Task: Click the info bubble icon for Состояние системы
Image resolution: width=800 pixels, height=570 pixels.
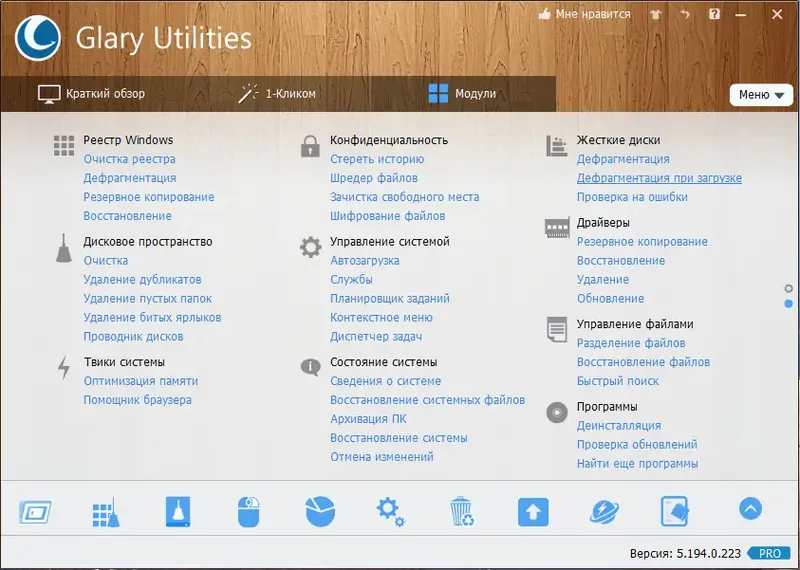Action: [x=310, y=366]
